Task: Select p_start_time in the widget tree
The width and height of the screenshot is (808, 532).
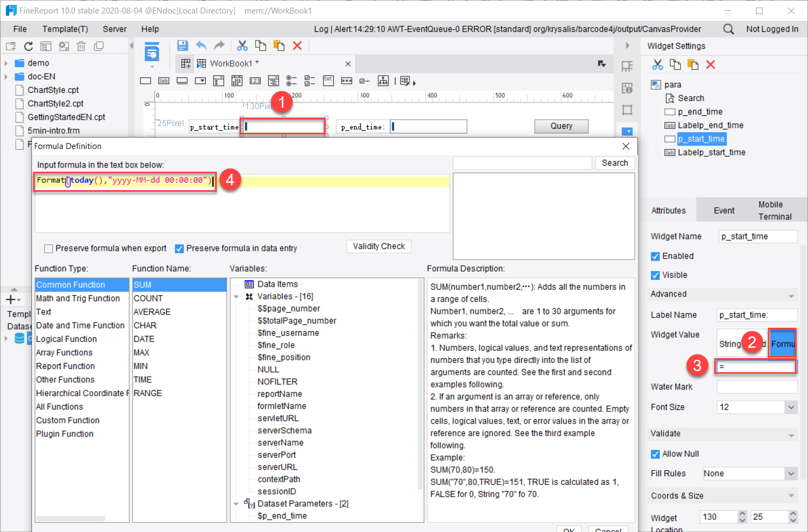Action: (x=701, y=139)
